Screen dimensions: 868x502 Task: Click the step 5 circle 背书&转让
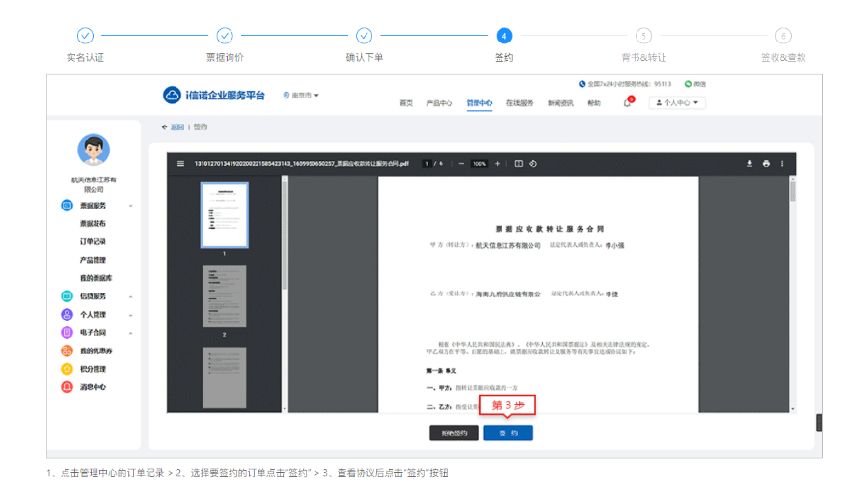(x=643, y=36)
